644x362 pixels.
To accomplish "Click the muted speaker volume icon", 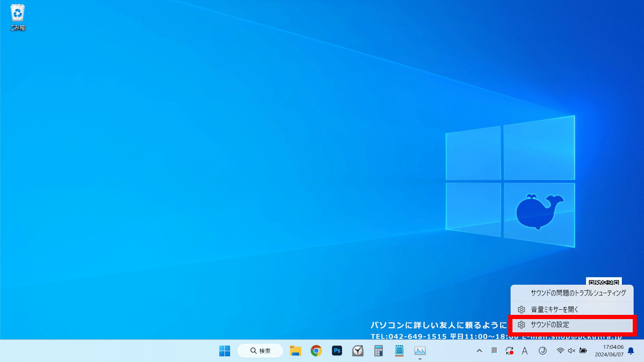I will tap(571, 351).
